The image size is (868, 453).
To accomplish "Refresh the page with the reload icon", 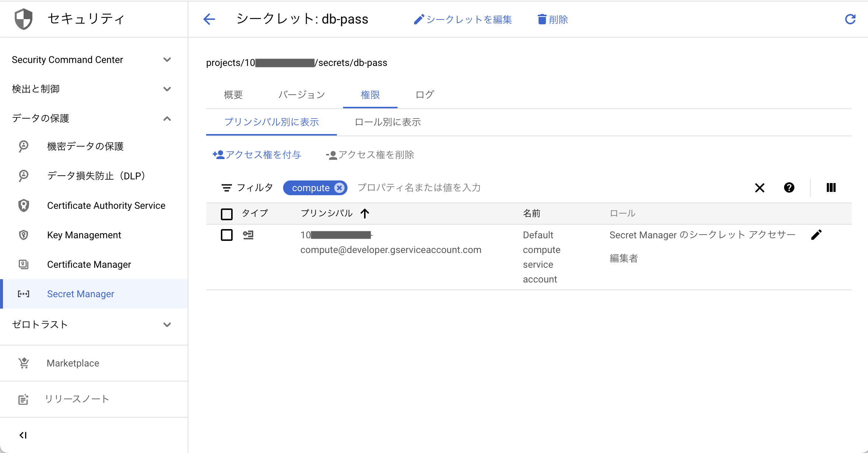I will (x=850, y=19).
